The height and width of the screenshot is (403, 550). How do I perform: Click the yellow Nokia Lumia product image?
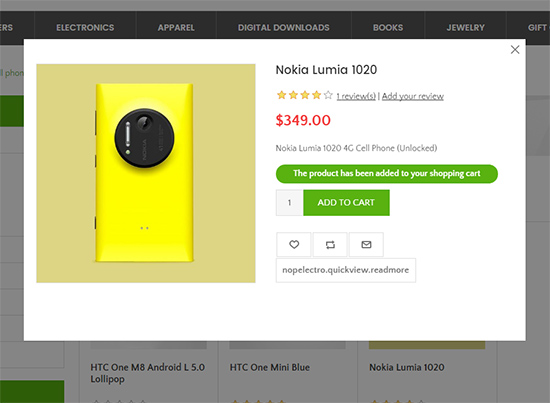click(x=146, y=173)
